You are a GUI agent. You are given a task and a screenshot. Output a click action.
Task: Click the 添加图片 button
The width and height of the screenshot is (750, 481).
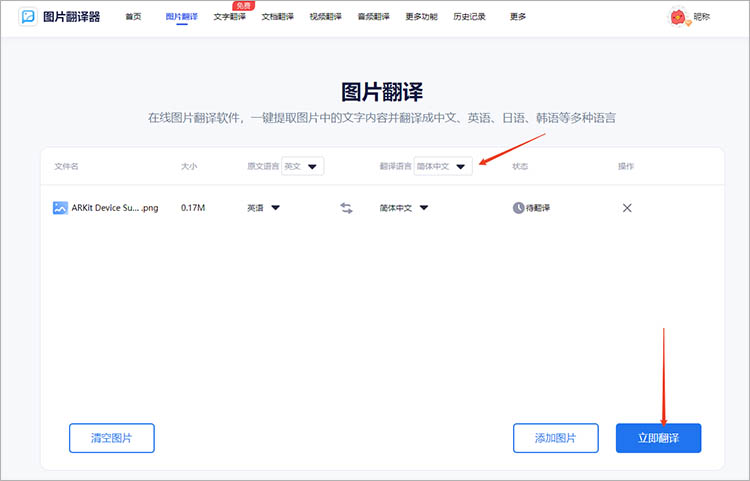[556, 438]
